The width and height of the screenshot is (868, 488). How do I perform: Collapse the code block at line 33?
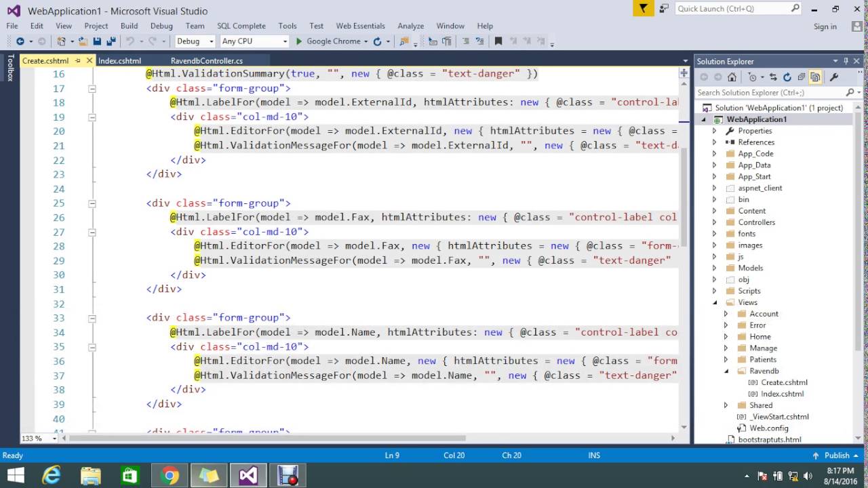[92, 318]
